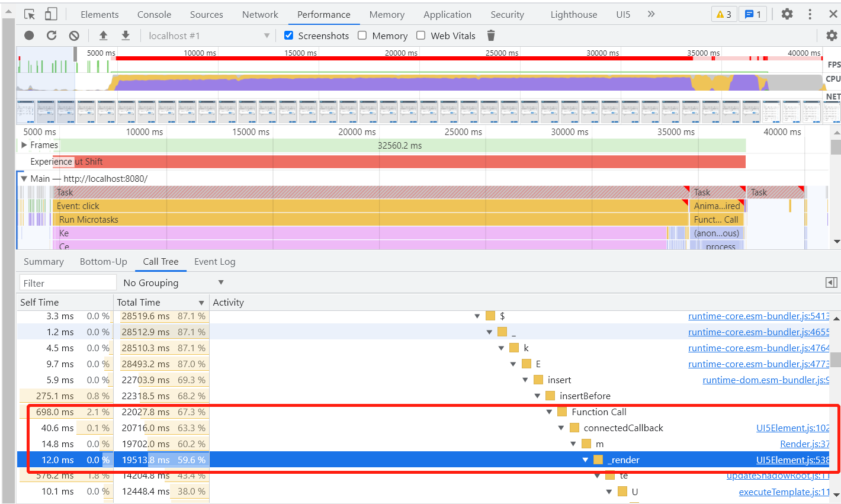Collect garbage with the trash can icon
The width and height of the screenshot is (841, 504).
pos(490,35)
